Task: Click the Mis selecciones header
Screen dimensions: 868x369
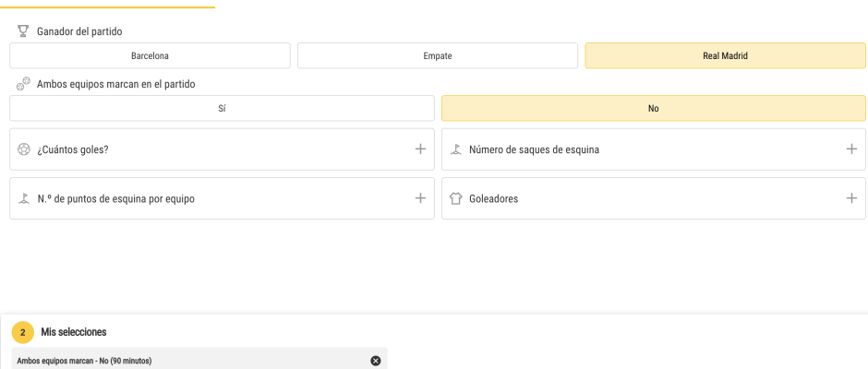Action: [x=74, y=332]
